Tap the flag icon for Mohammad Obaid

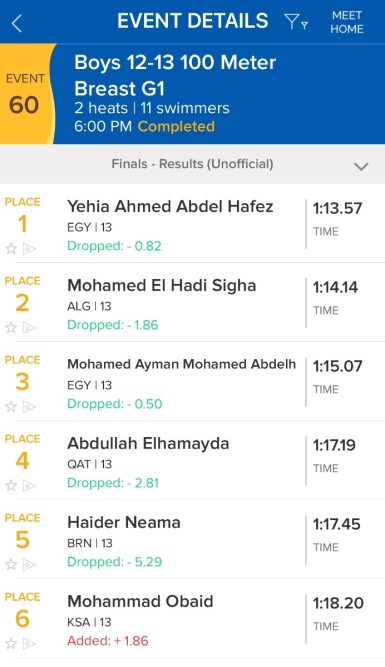(29, 643)
